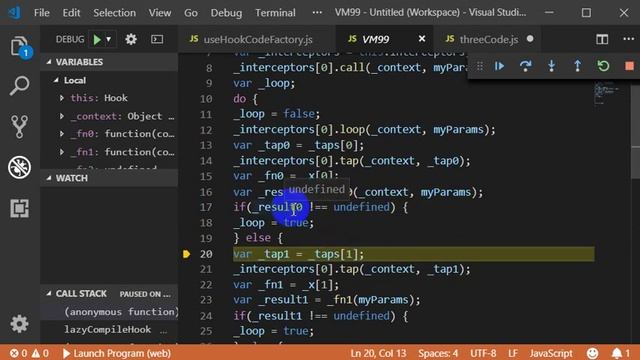Change encoding via UTF-8
This screenshot has width=640, height=360.
click(483, 353)
